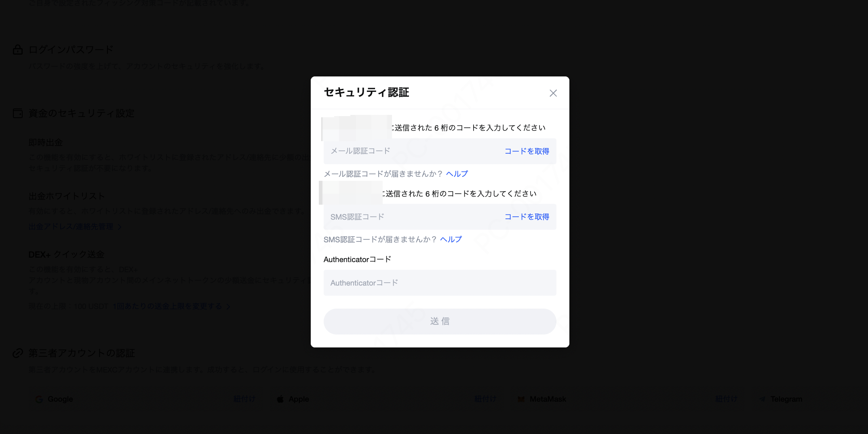This screenshot has height=434, width=868.
Task: Click the lock icon beside ログインパスワード
Action: tap(18, 50)
